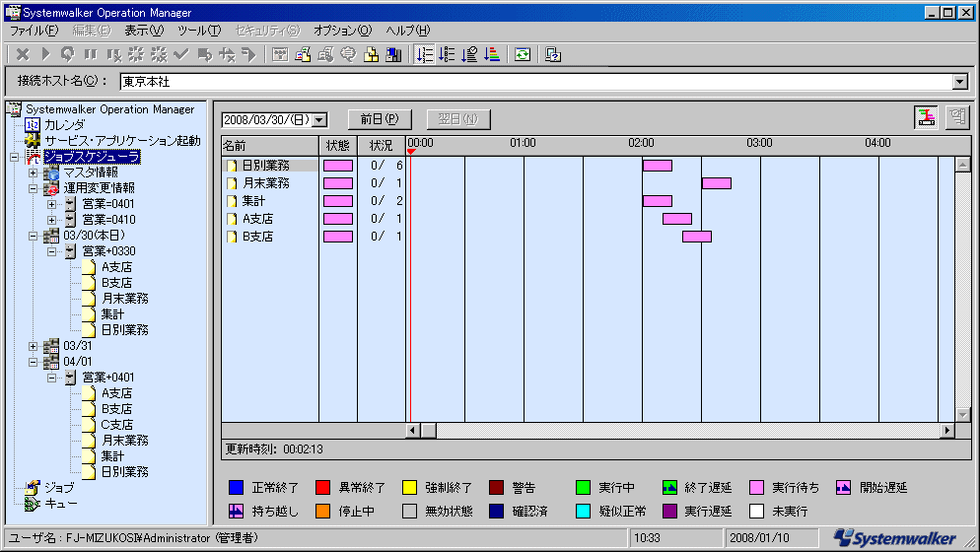
Task: Expand the マスタ情報 tree node
Action: click(x=34, y=172)
